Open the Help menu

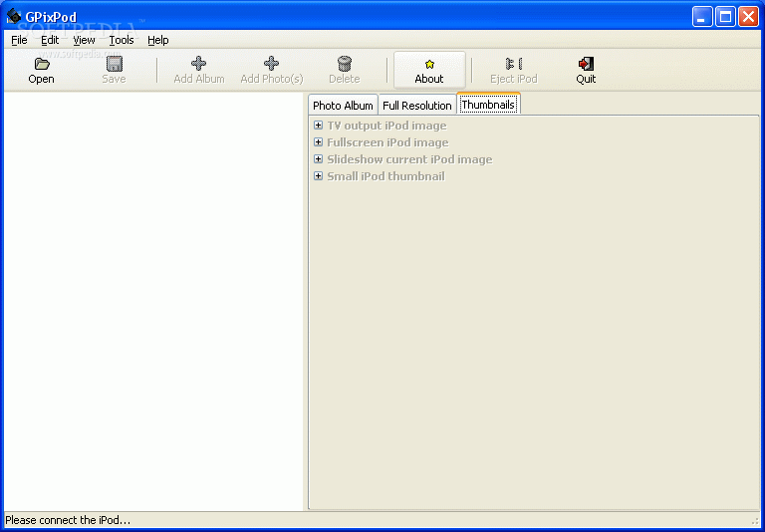pos(158,40)
